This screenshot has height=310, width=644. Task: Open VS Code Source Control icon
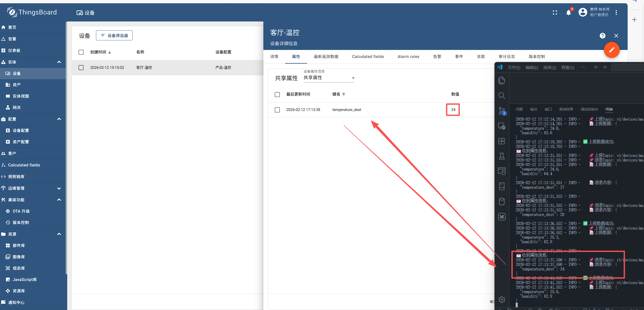[502, 111]
